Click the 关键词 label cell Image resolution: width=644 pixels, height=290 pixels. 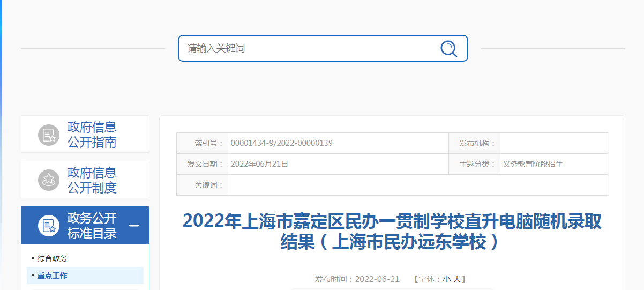tap(202, 185)
